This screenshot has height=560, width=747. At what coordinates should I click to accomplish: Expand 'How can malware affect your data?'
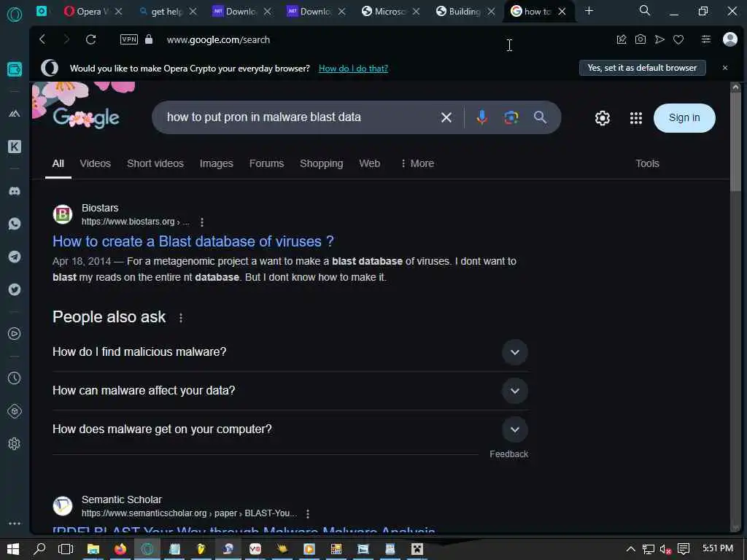(x=514, y=391)
